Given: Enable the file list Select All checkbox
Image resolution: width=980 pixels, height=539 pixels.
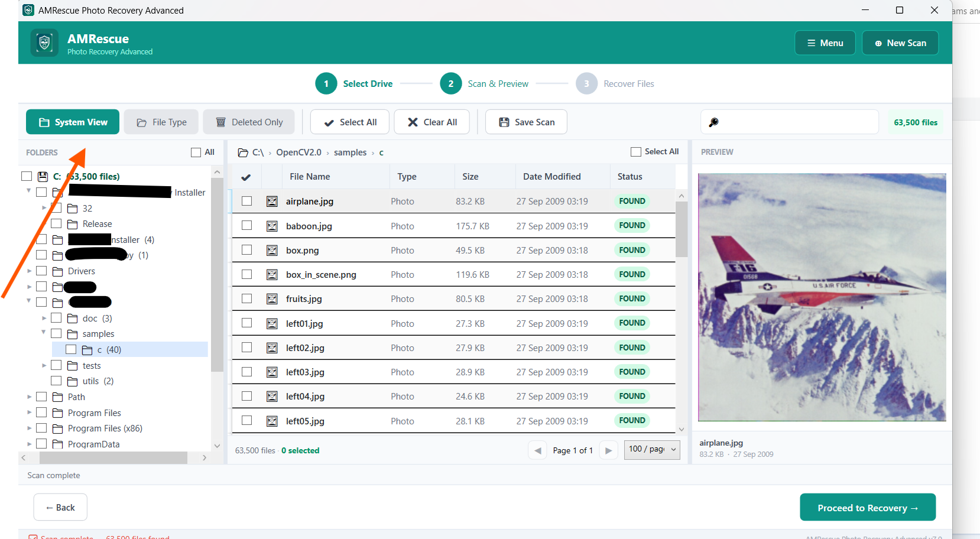Looking at the screenshot, I should [x=636, y=152].
